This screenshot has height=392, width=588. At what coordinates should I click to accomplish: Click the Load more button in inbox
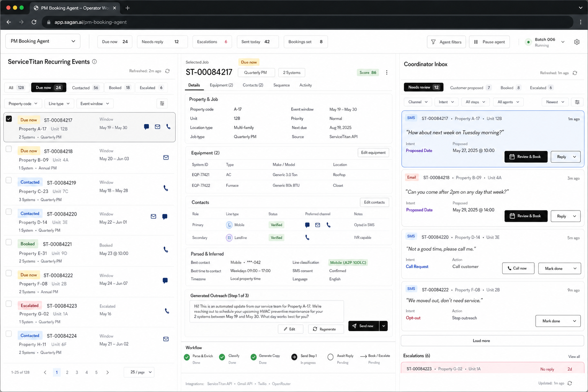(492, 341)
